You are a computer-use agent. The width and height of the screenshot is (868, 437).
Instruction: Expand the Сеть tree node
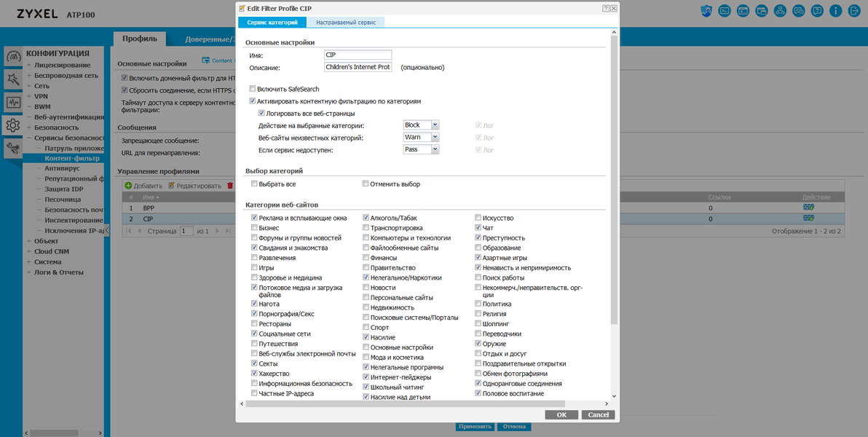coord(29,86)
